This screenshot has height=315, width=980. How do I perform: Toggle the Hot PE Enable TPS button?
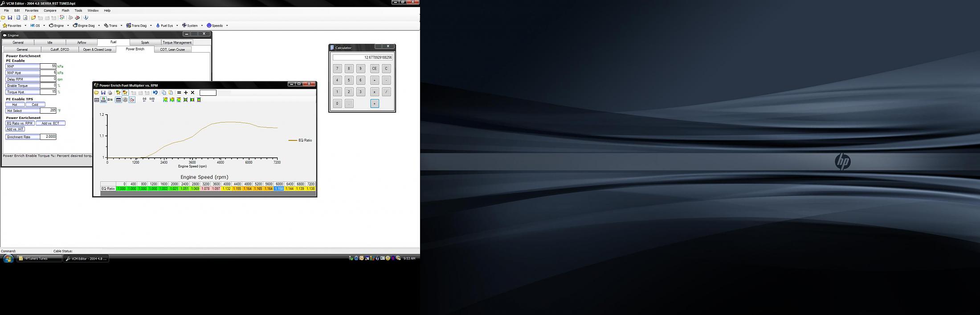pyautogui.click(x=15, y=105)
